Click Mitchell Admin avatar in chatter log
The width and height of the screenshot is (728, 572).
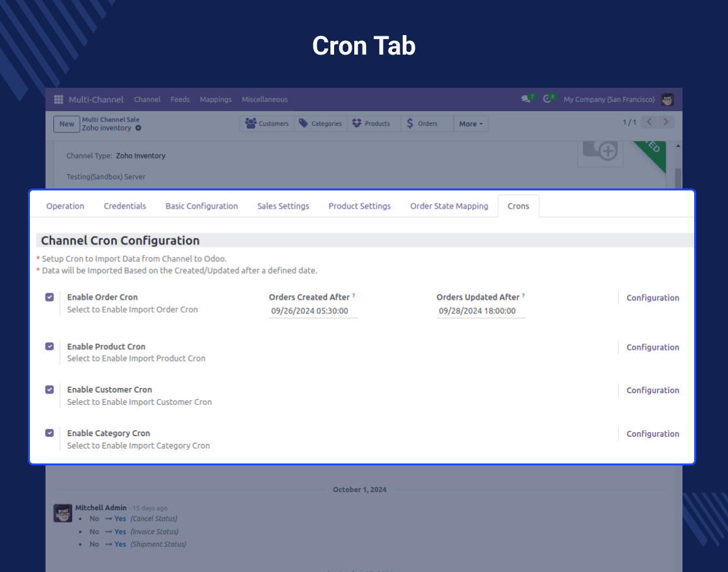[62, 513]
